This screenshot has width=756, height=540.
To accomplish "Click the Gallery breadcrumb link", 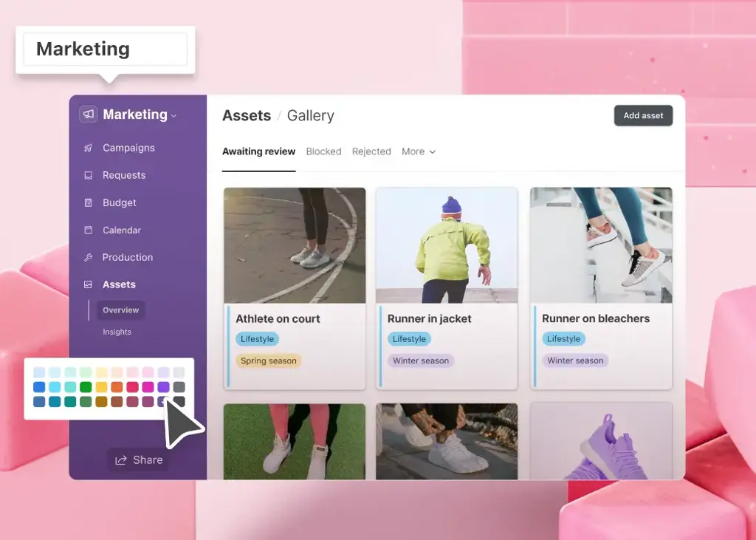I will (x=310, y=115).
